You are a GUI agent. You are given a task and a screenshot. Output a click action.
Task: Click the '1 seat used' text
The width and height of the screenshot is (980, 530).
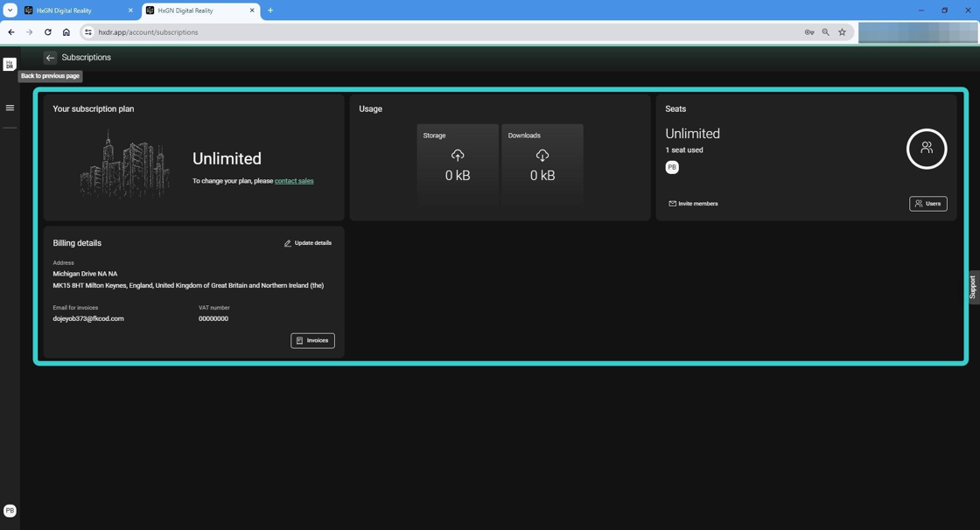683,150
